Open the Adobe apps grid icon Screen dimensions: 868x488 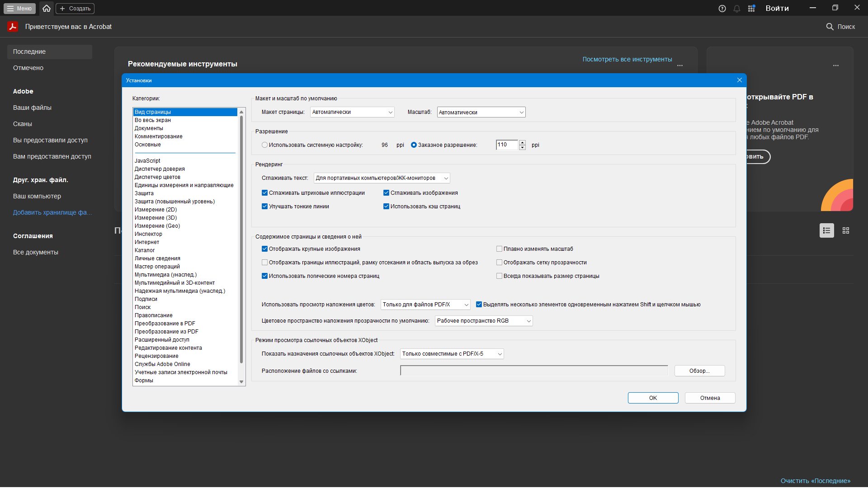tap(752, 8)
